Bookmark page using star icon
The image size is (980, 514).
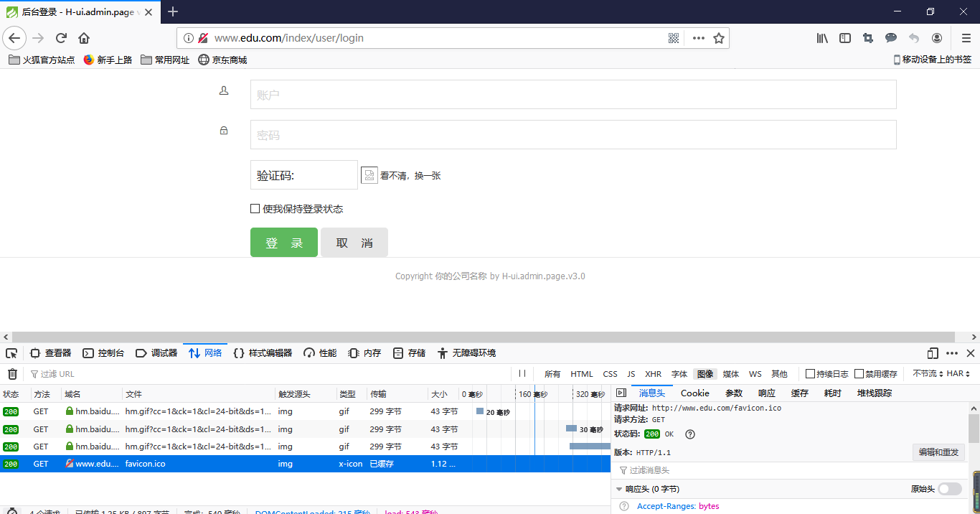pyautogui.click(x=718, y=37)
